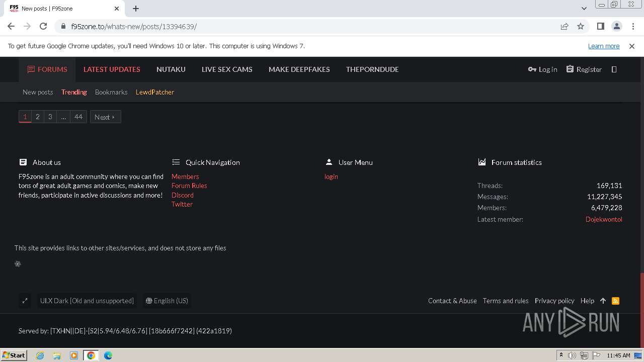Open the Chrome profile avatar
644x362 pixels.
click(x=616, y=26)
